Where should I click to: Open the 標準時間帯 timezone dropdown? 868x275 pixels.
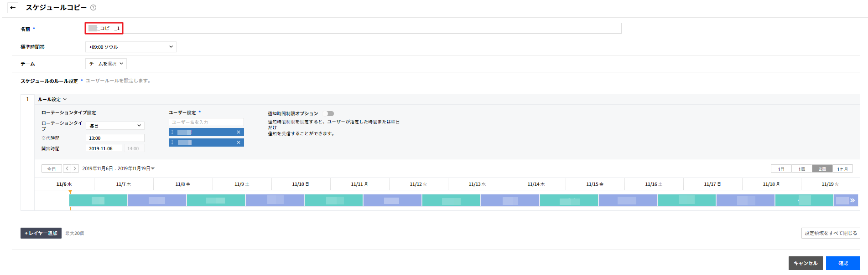tap(130, 47)
